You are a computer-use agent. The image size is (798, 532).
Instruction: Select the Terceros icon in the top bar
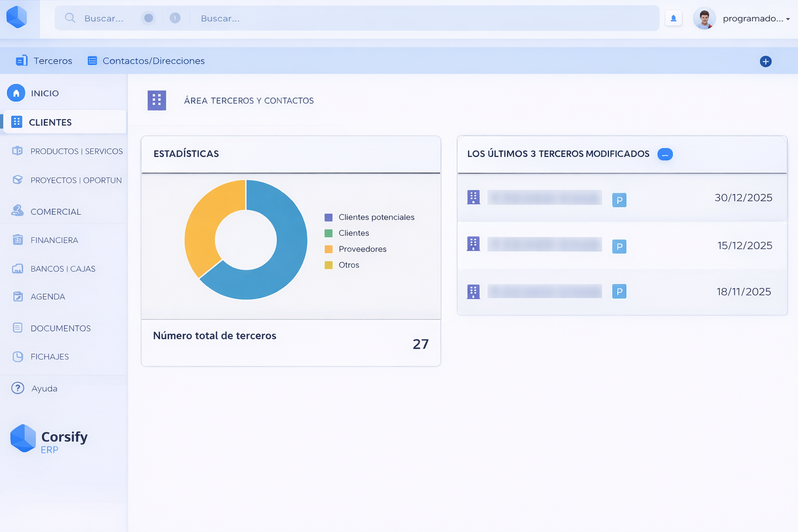click(21, 60)
